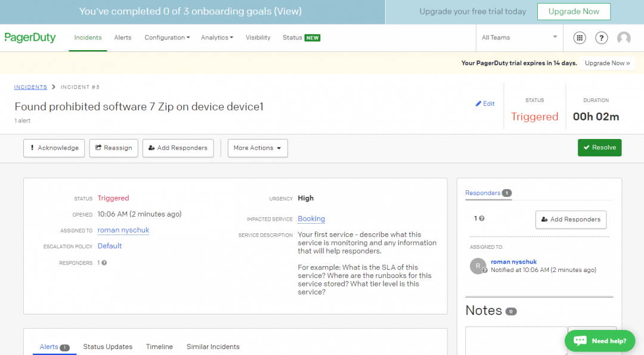Click the Edit pencil icon

click(x=477, y=103)
